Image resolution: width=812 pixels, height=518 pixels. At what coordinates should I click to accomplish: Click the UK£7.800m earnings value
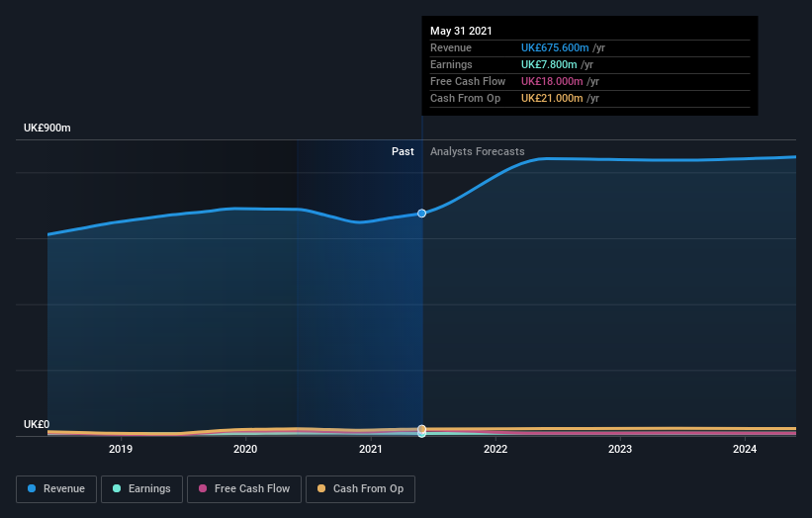pyautogui.click(x=549, y=64)
